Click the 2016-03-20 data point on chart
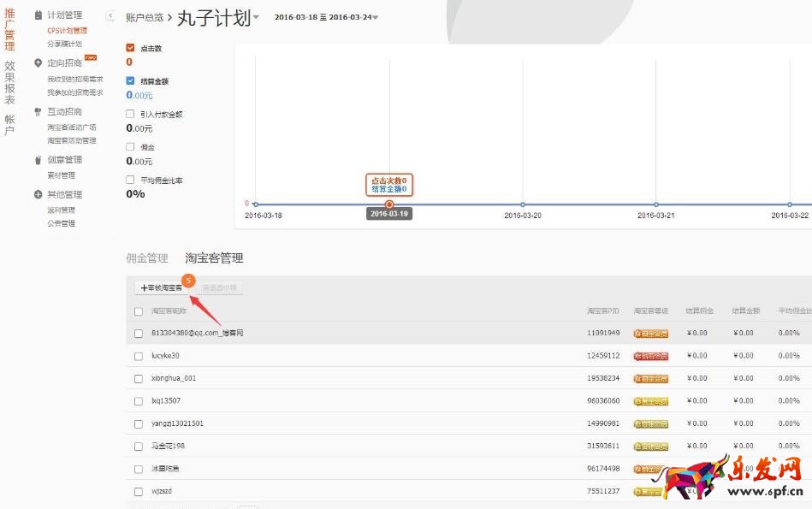812x509 pixels. coord(523,204)
